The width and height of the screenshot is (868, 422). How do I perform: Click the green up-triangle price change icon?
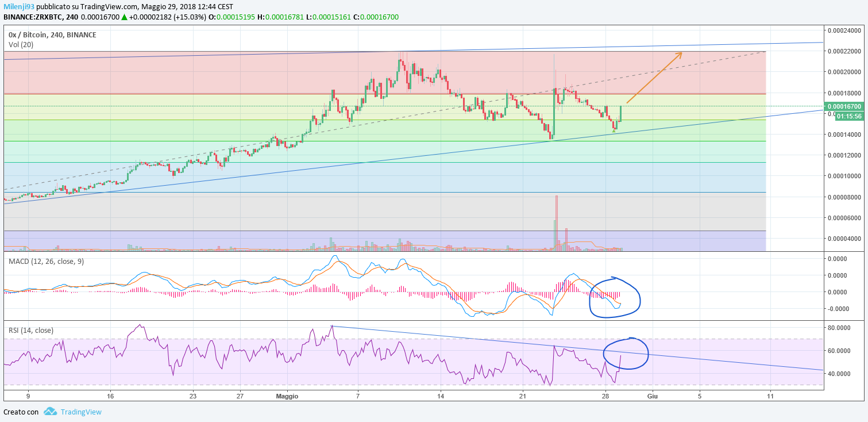[124, 17]
